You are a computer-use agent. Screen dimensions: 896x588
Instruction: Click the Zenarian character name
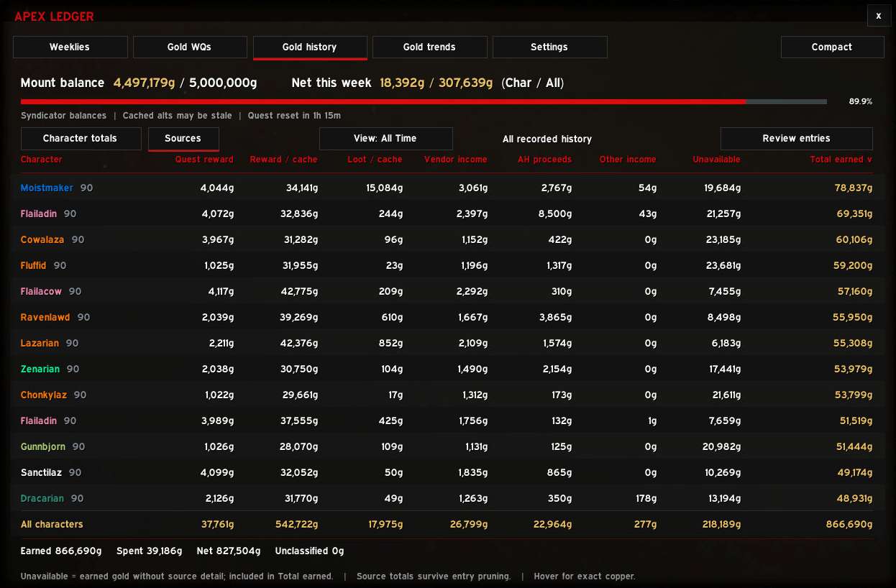coord(40,369)
